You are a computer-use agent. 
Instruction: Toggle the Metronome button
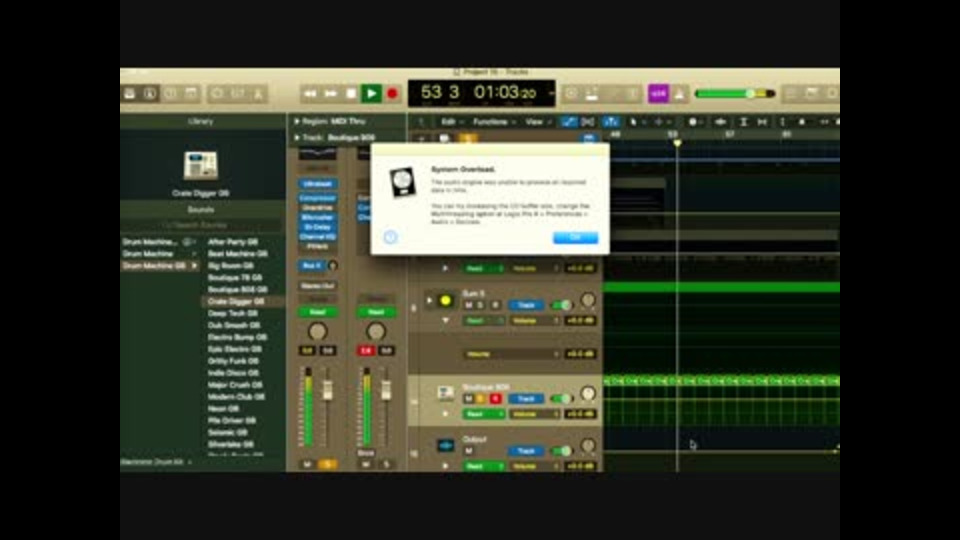[x=679, y=94]
